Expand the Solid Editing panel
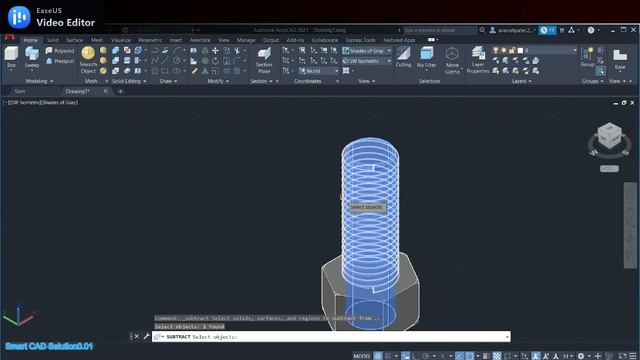640x360 pixels. pyautogui.click(x=129, y=81)
